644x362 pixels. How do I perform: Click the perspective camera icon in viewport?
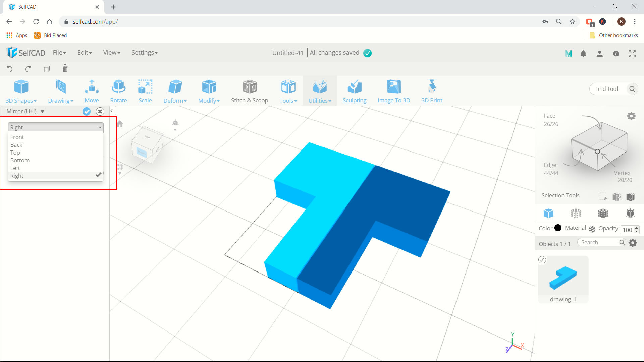[x=175, y=123]
